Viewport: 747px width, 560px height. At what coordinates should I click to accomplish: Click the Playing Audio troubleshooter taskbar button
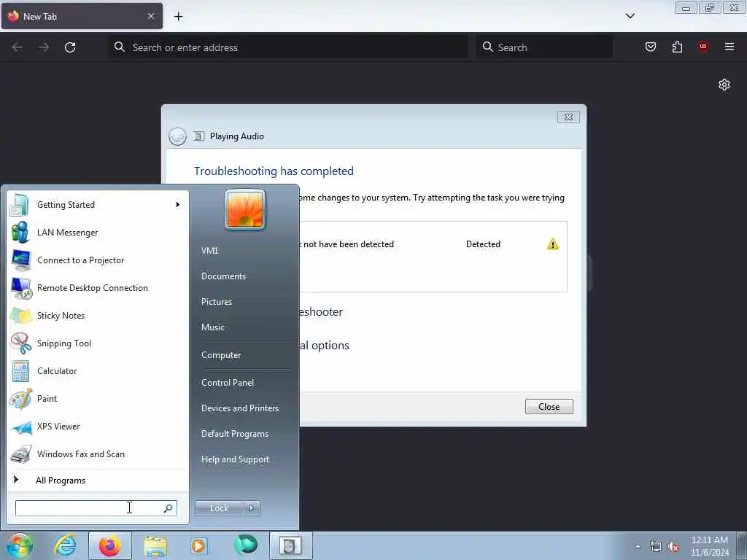[290, 545]
